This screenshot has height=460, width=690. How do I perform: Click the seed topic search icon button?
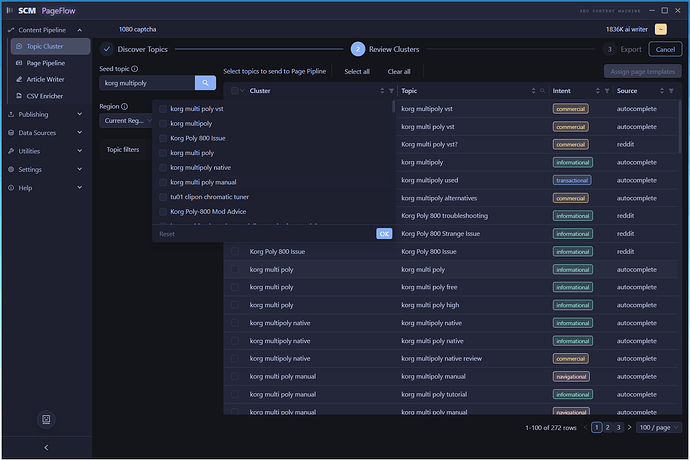[x=205, y=83]
